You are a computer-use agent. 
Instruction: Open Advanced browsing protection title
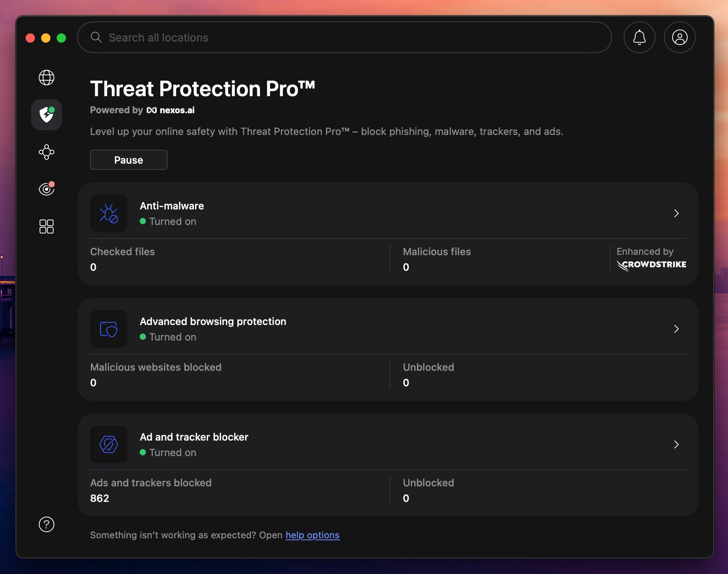pos(213,322)
